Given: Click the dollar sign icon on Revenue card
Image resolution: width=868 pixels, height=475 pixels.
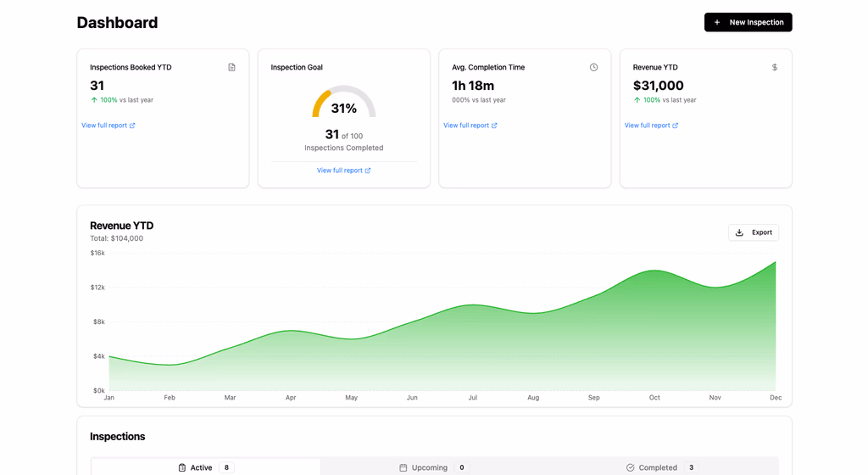Looking at the screenshot, I should [775, 67].
